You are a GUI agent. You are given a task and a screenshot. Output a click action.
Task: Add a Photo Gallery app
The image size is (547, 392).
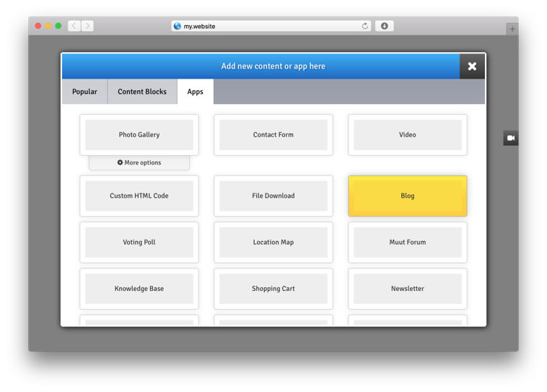tap(139, 135)
